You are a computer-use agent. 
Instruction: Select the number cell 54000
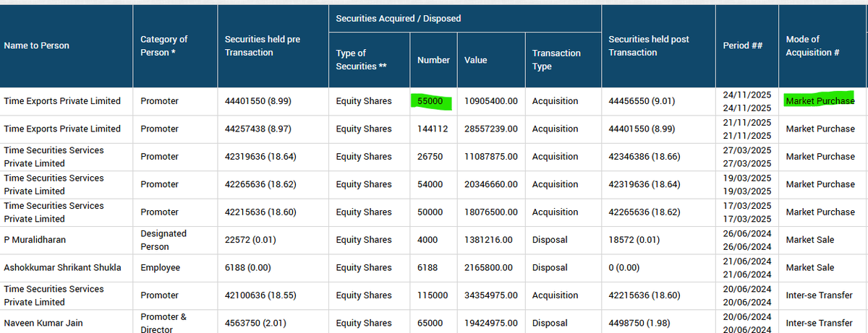[x=430, y=184]
